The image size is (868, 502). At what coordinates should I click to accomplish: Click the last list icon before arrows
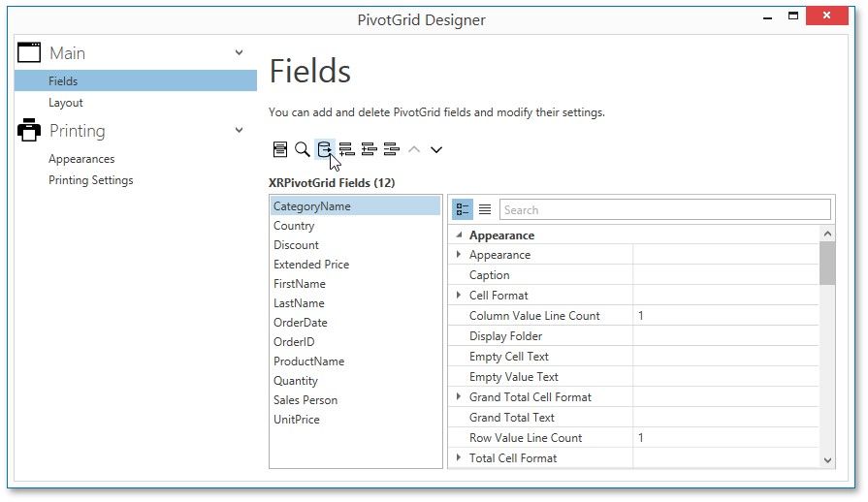391,149
